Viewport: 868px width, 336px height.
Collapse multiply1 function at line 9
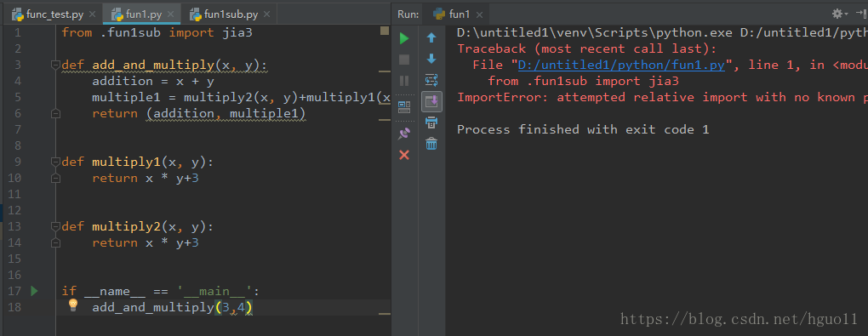point(54,162)
